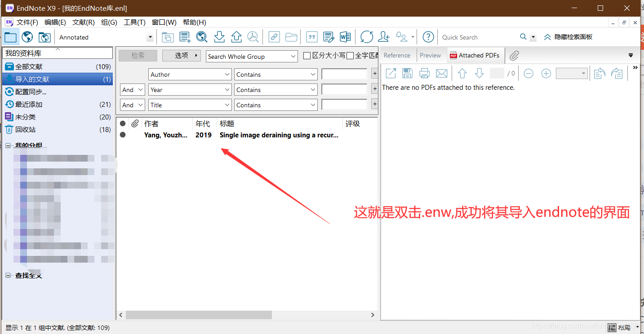
Task: Select 回收站 trash group
Action: click(58, 129)
